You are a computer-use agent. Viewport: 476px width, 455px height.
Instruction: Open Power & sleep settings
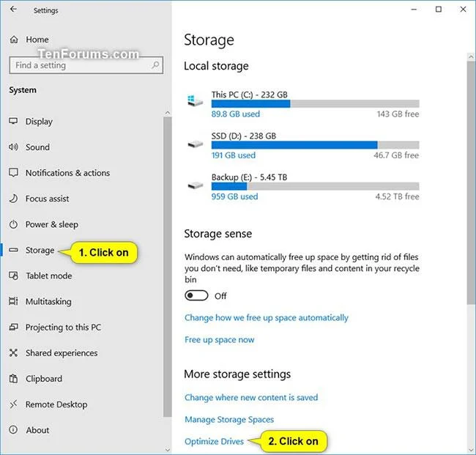52,224
